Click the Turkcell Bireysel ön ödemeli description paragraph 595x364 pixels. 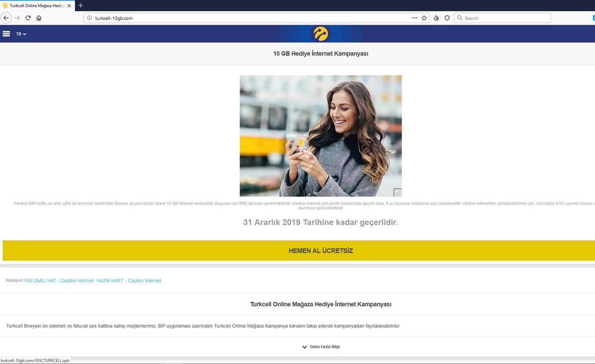[203, 326]
